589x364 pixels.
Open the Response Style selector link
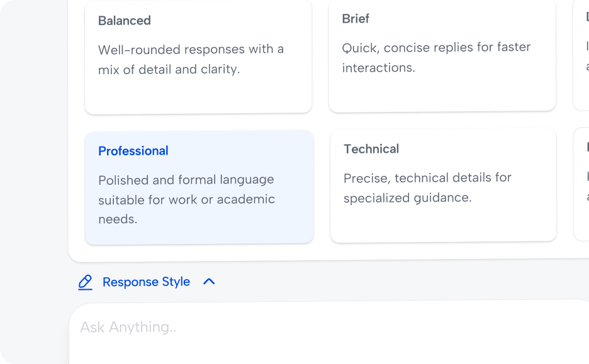146,282
